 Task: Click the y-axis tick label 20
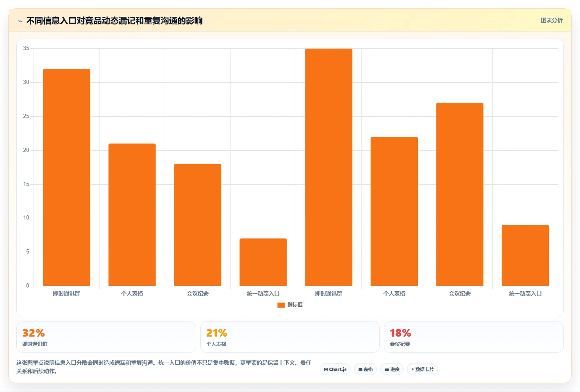tap(26, 150)
